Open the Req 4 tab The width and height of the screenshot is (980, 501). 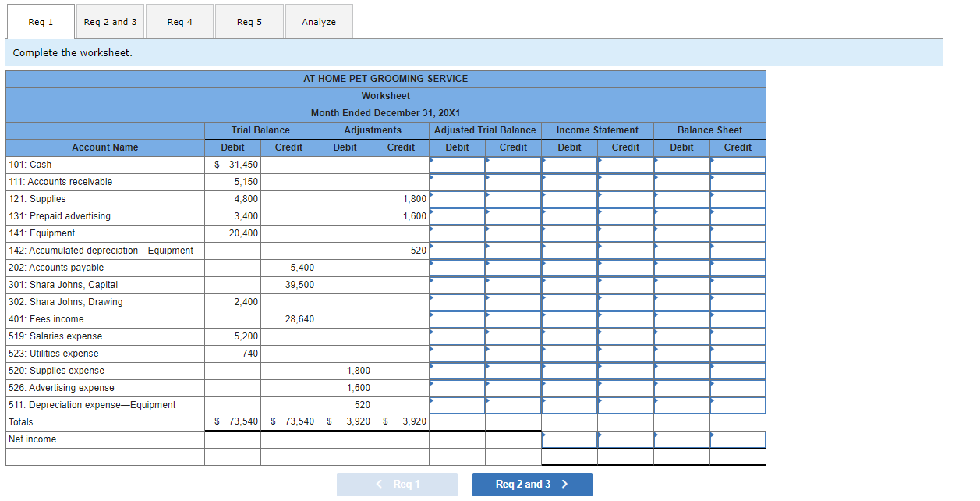pos(179,22)
